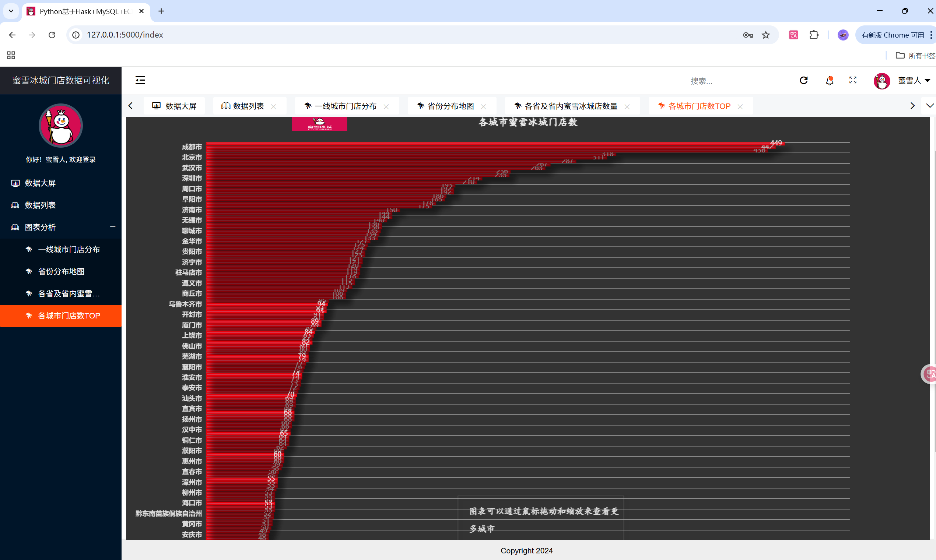Close the 数据列表 tab

click(x=274, y=107)
